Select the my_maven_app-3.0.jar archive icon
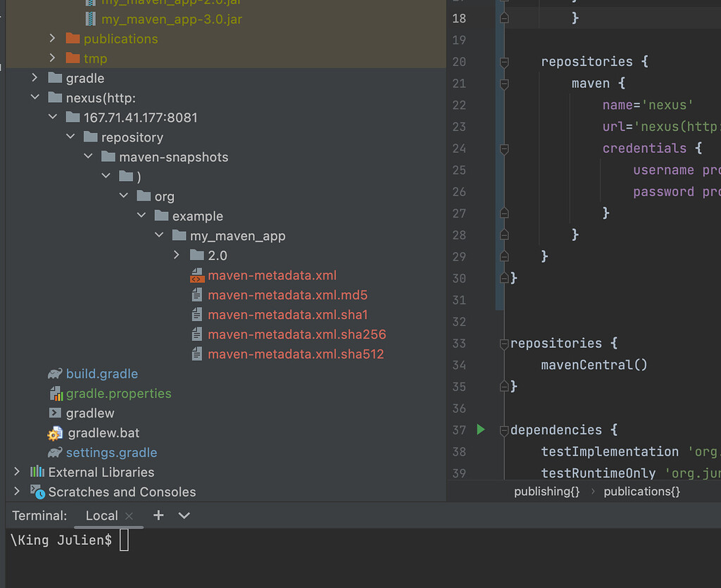This screenshot has height=588, width=721. click(91, 19)
